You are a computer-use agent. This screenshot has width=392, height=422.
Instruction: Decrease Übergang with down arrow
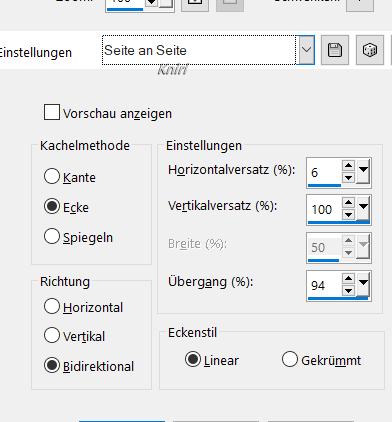(x=348, y=291)
